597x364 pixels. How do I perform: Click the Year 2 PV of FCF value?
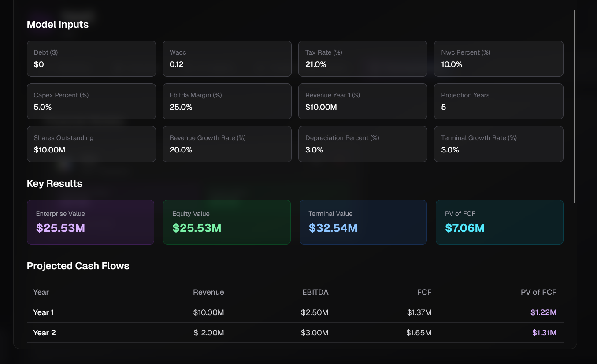[544, 332]
